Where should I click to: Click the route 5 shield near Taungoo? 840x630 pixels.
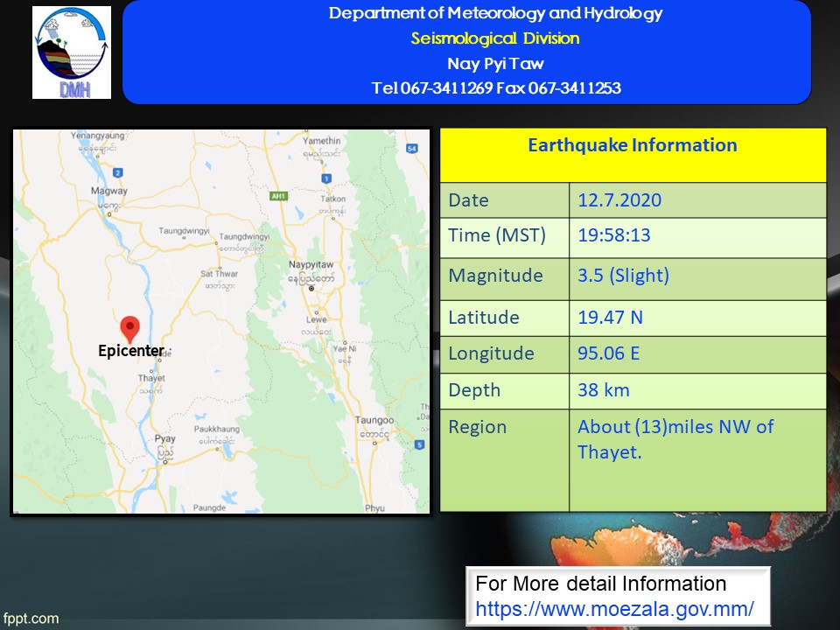[x=419, y=444]
